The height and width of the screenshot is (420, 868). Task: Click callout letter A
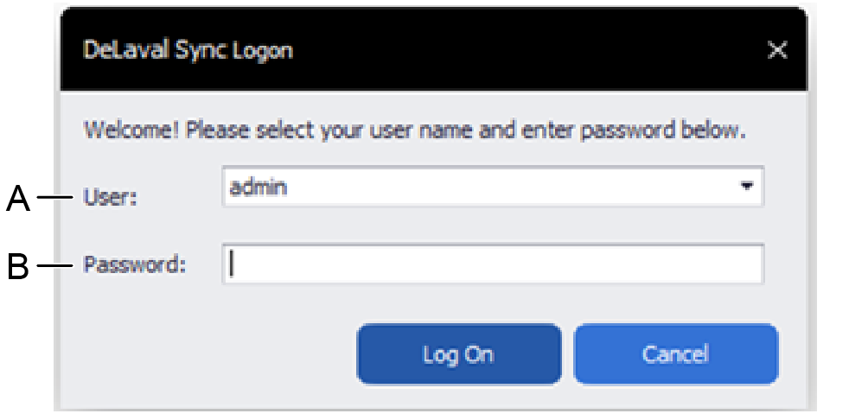tap(18, 200)
